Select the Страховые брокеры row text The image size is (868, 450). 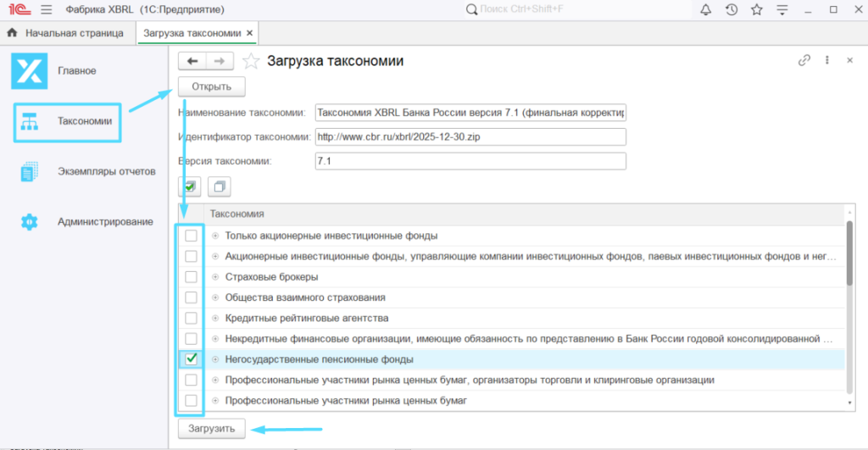coord(272,277)
